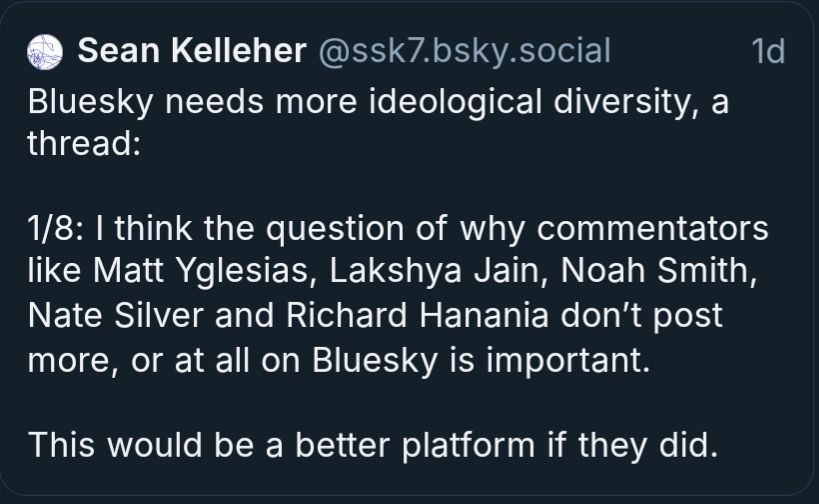The width and height of the screenshot is (819, 504).
Task: Open the post via its first line about ideological diversity
Action: [x=378, y=101]
